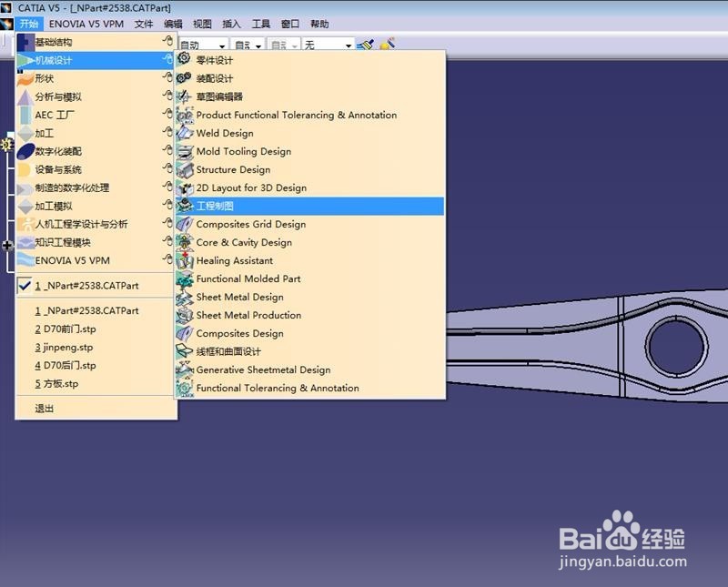
Task: Click the 线框和曲面设计 icon
Action: (x=185, y=351)
